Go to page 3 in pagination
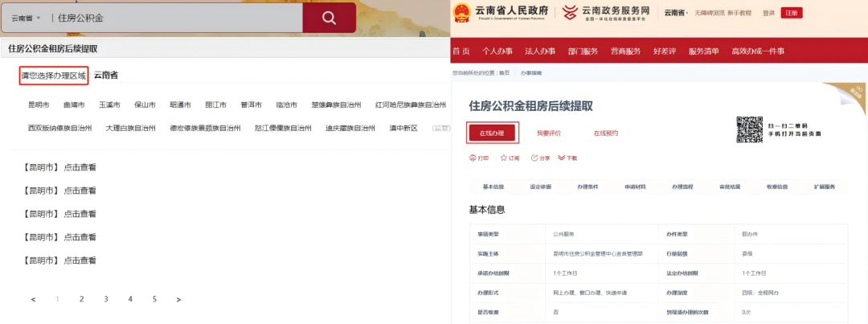Screen dimensions: 868x324 [x=106, y=299]
